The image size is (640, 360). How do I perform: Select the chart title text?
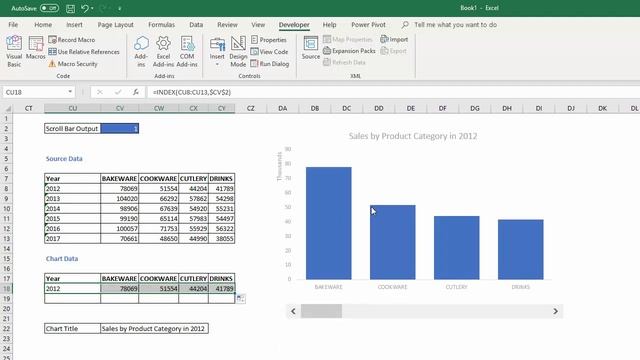tap(413, 136)
